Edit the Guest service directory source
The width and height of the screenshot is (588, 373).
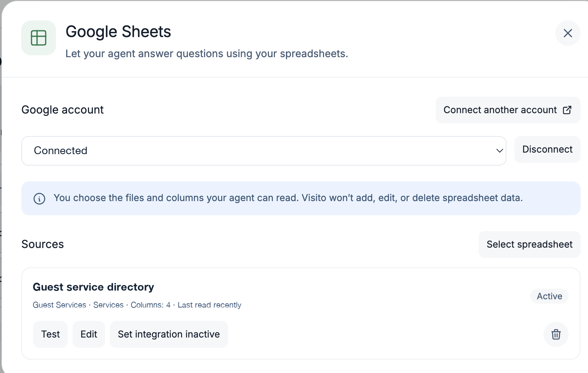pyautogui.click(x=89, y=334)
